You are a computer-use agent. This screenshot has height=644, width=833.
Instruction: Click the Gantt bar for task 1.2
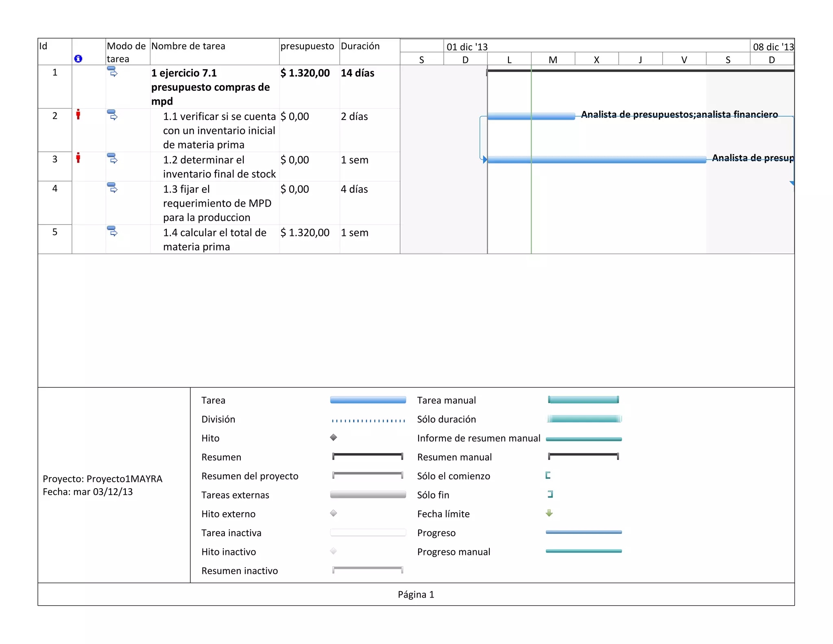[x=596, y=160]
